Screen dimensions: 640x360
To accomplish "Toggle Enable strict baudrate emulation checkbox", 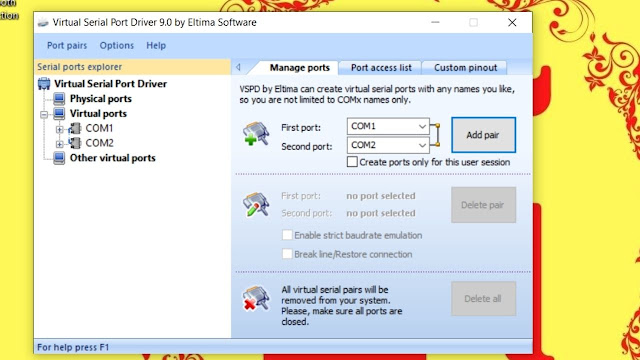I will click(x=287, y=235).
